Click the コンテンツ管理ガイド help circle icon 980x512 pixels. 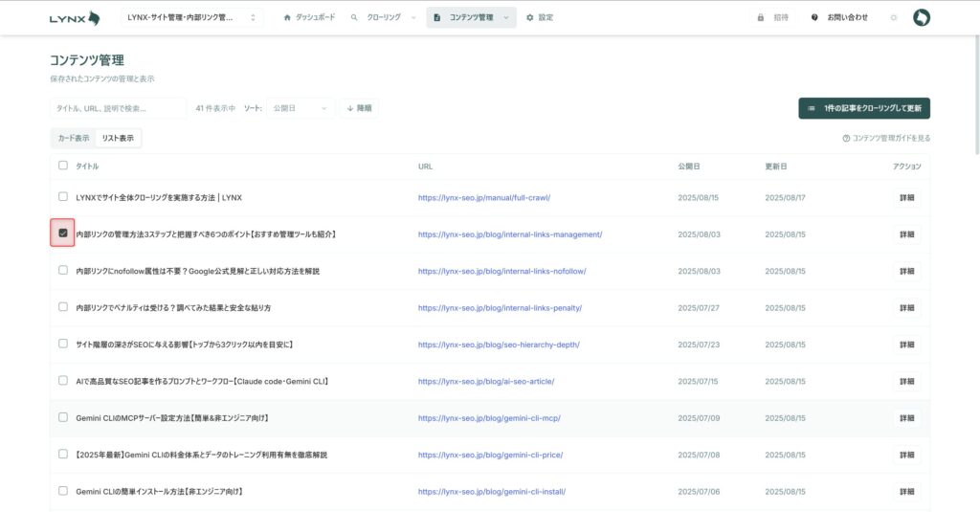point(846,138)
